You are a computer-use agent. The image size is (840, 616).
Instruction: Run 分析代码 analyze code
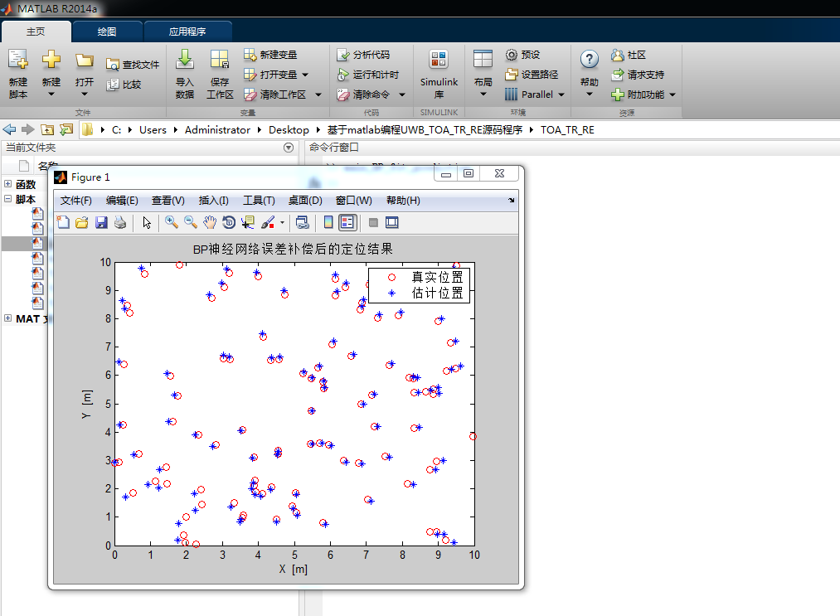pyautogui.click(x=363, y=55)
